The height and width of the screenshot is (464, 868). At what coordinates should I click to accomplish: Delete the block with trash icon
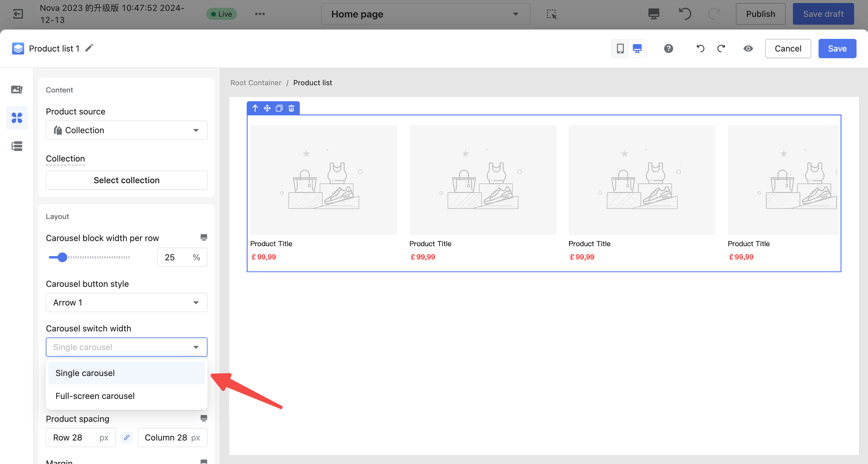pyautogui.click(x=291, y=108)
